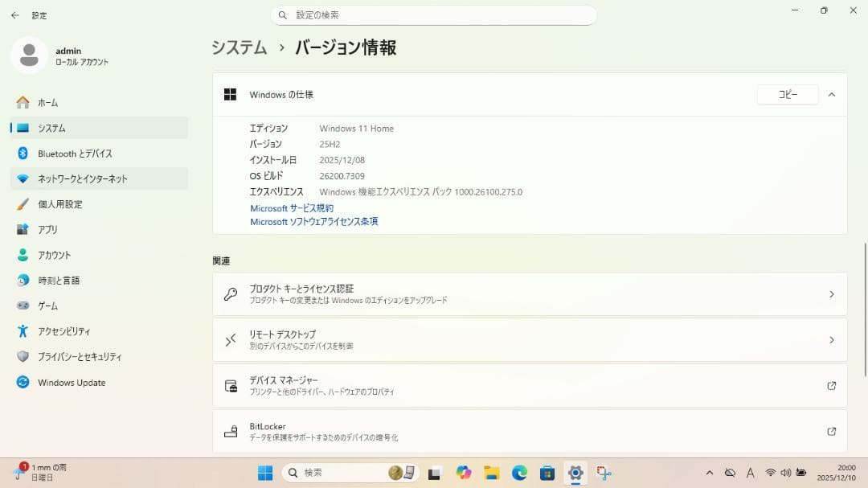
Task: Open Microsoft Store from the taskbar
Action: tap(547, 473)
